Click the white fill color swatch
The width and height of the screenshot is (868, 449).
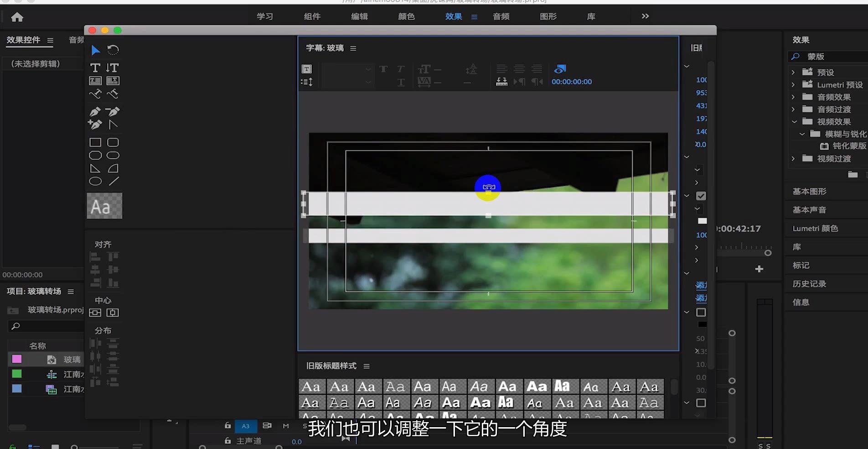[x=702, y=221]
